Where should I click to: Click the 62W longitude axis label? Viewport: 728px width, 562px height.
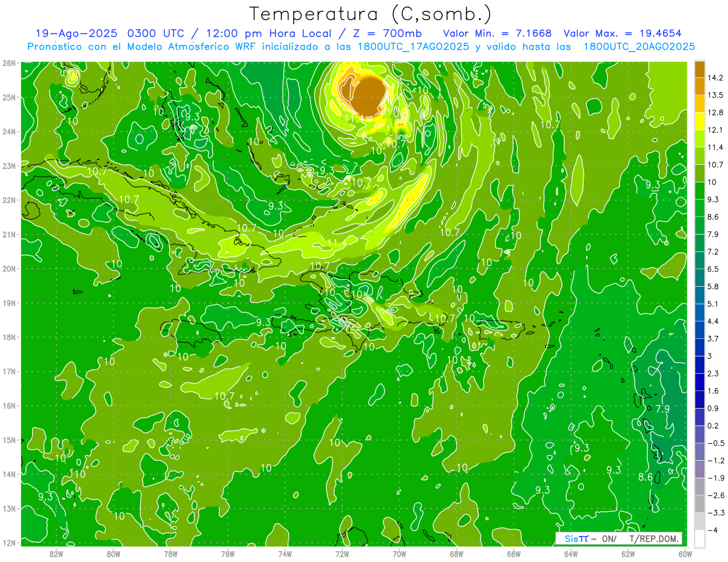pos(628,554)
